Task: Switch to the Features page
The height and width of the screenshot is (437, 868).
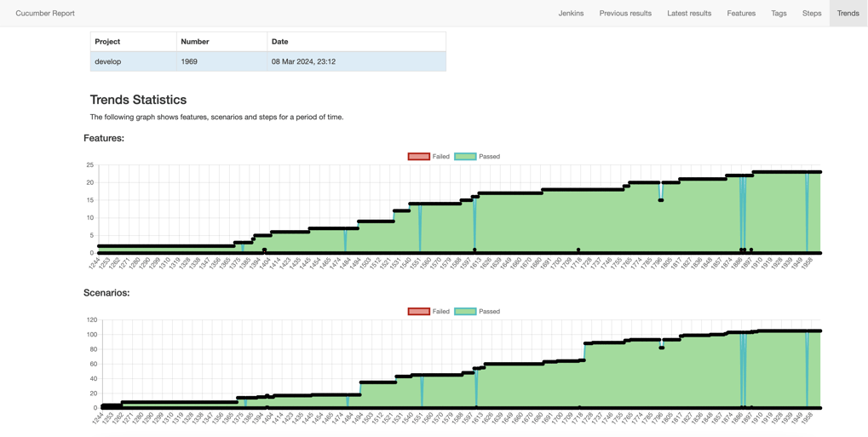Action: pyautogui.click(x=741, y=14)
